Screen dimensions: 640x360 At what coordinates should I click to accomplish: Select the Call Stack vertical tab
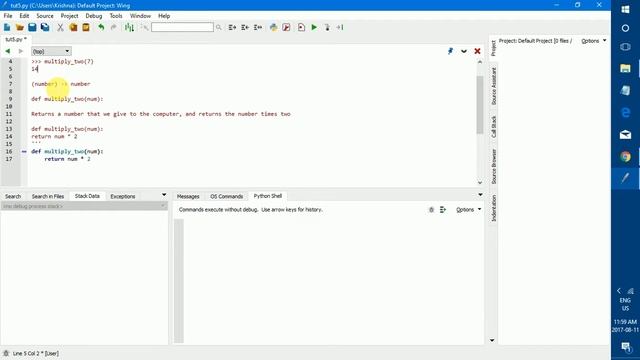point(493,126)
